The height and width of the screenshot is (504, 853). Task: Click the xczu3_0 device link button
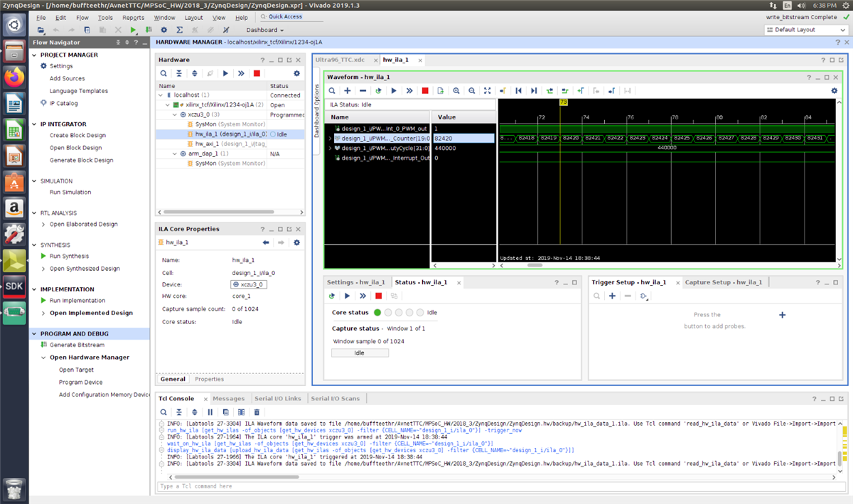[249, 284]
